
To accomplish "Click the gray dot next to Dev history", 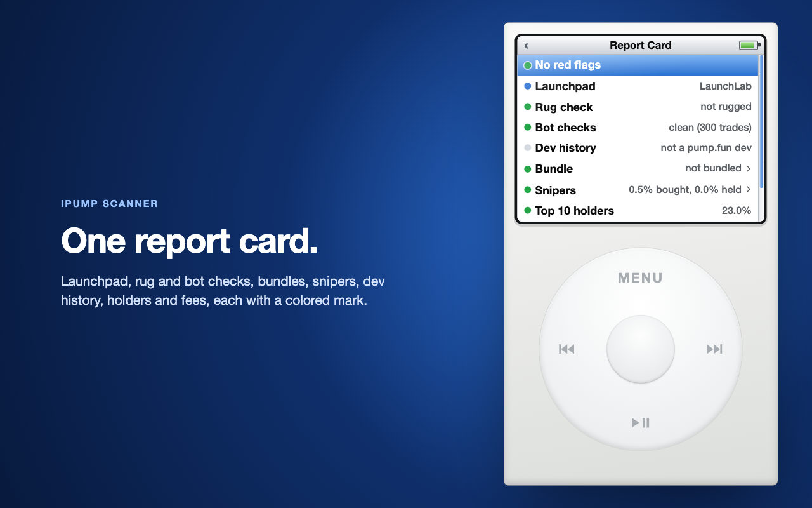I will point(528,148).
